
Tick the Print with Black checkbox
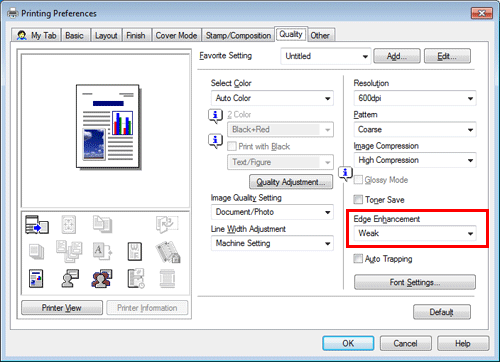pos(232,146)
